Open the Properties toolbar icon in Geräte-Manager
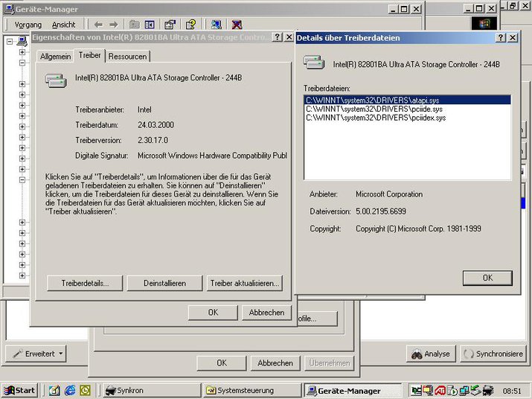The image size is (532, 399). pos(170,25)
